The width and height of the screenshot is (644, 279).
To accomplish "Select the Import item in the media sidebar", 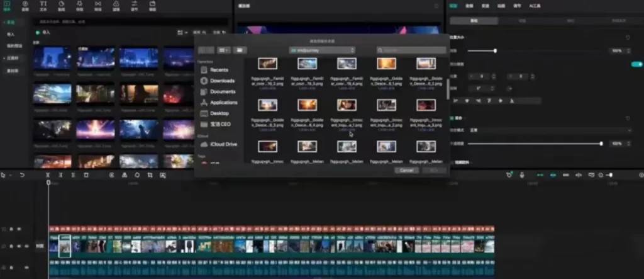I will click(11, 34).
